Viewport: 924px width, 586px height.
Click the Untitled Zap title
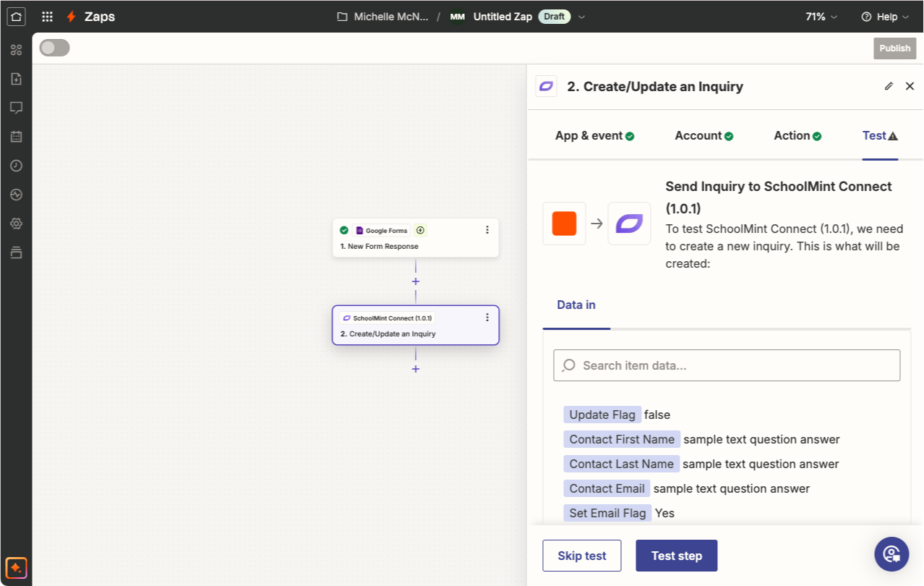pos(503,17)
